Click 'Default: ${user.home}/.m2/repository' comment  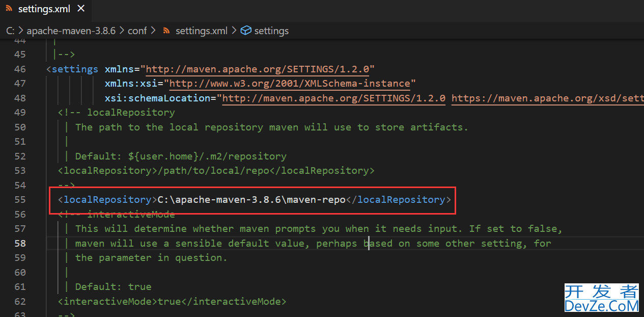[x=181, y=156]
